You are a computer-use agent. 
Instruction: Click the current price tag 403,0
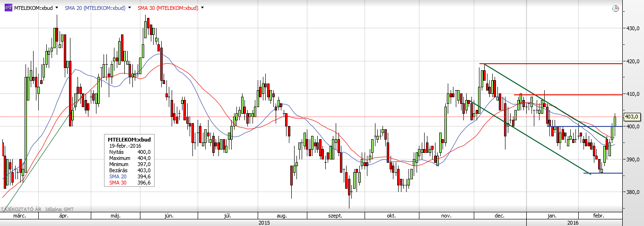pyautogui.click(x=632, y=117)
